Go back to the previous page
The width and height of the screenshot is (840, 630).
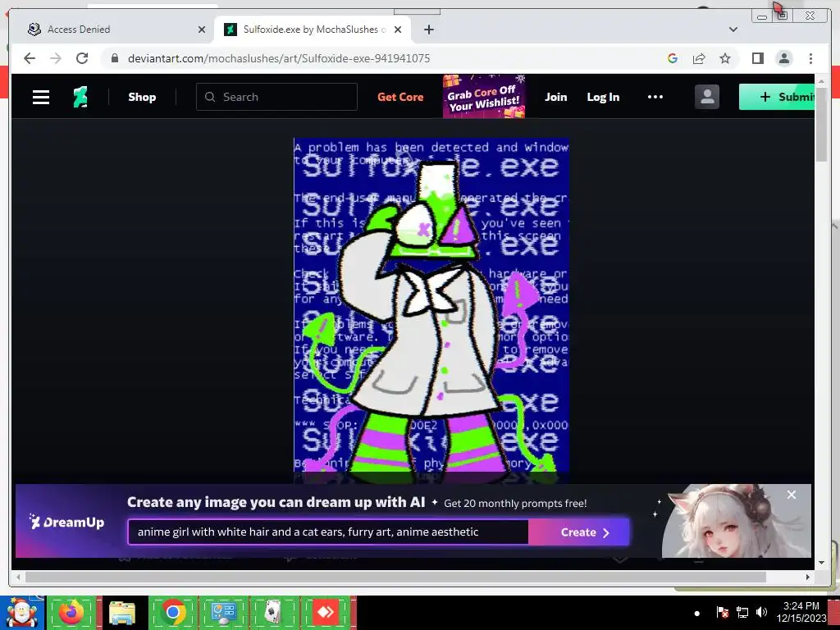coord(30,58)
